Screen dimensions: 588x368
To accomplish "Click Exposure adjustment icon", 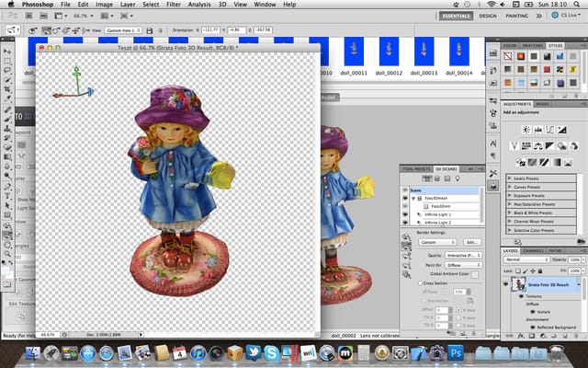I will pos(561,130).
